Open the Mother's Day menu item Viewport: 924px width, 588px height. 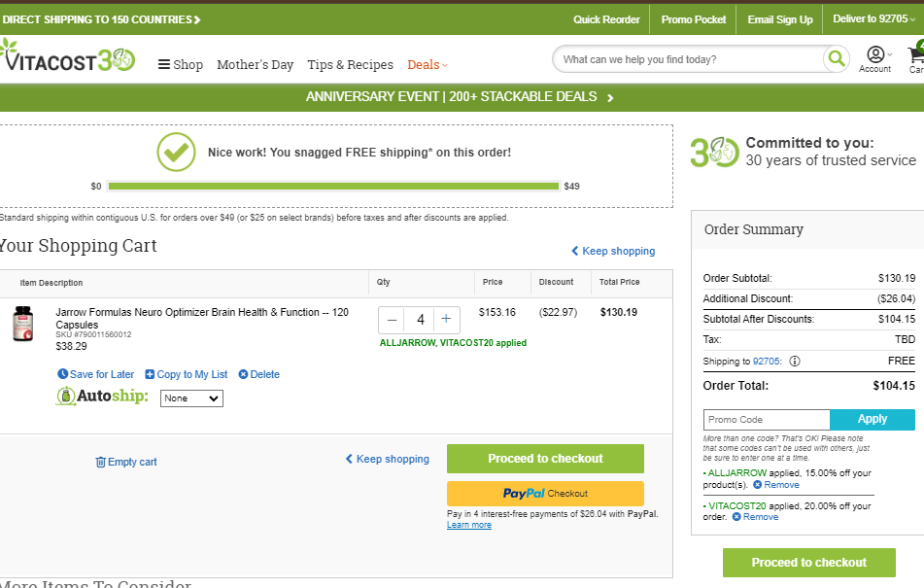[x=256, y=65]
